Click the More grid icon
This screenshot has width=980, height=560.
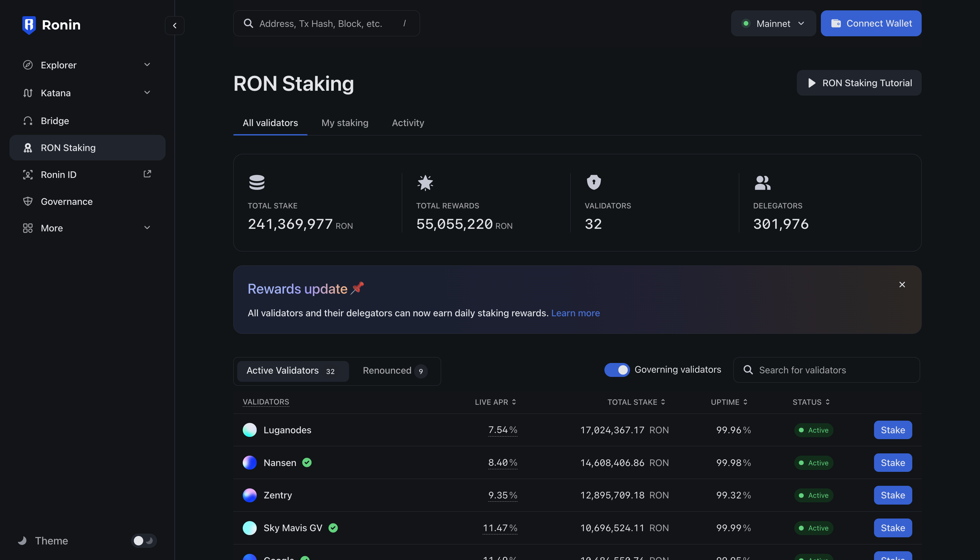point(28,228)
